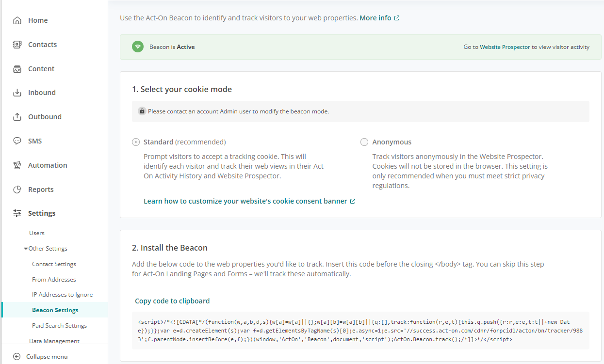Click the admin user contact notice text
This screenshot has height=364, width=604.
pos(238,111)
